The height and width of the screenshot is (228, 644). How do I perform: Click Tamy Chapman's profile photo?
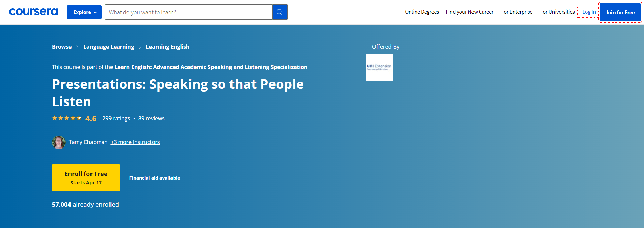pyautogui.click(x=59, y=142)
